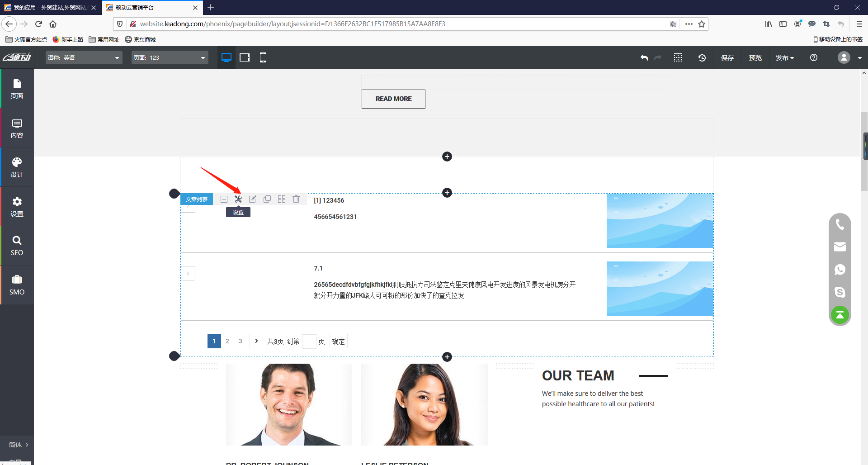Open the 语种 language dropdown

(84, 57)
